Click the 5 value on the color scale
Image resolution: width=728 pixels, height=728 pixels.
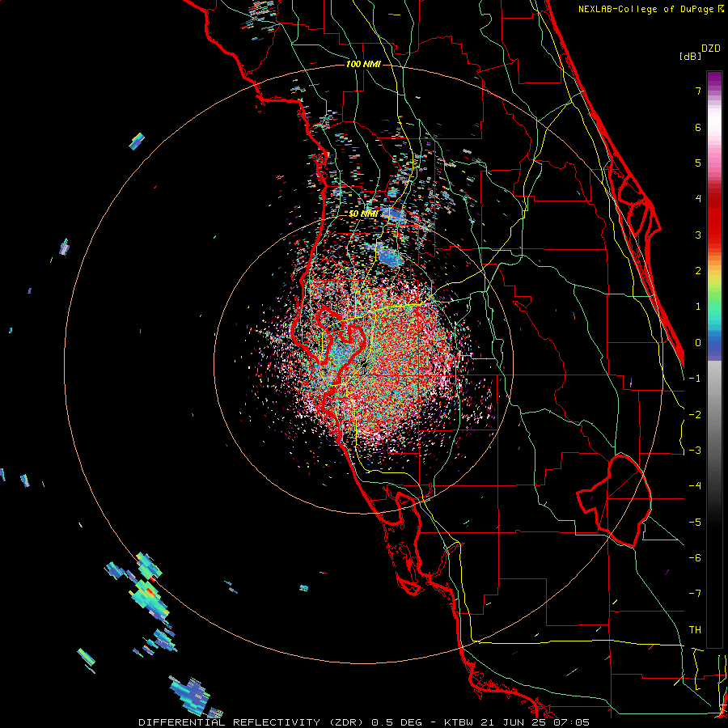(x=698, y=163)
